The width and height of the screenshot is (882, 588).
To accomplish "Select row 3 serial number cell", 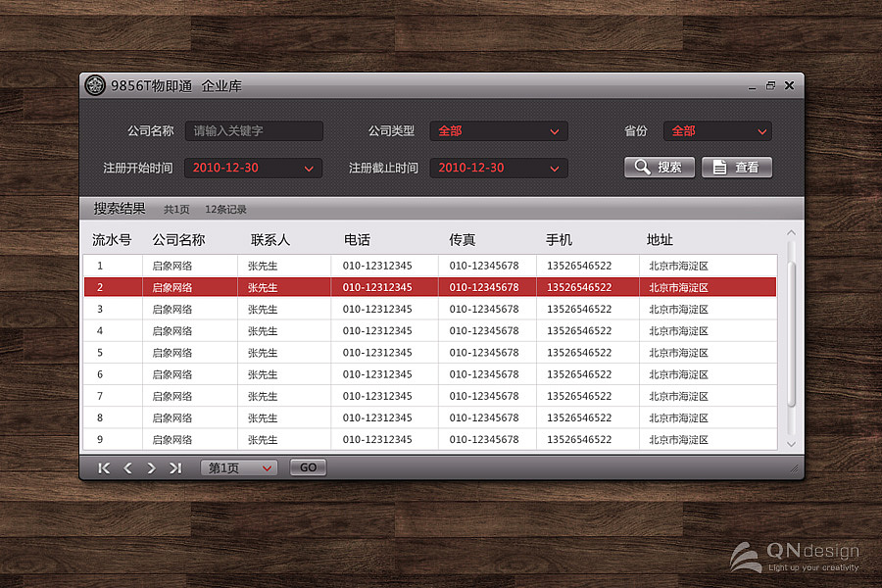I will 100,309.
